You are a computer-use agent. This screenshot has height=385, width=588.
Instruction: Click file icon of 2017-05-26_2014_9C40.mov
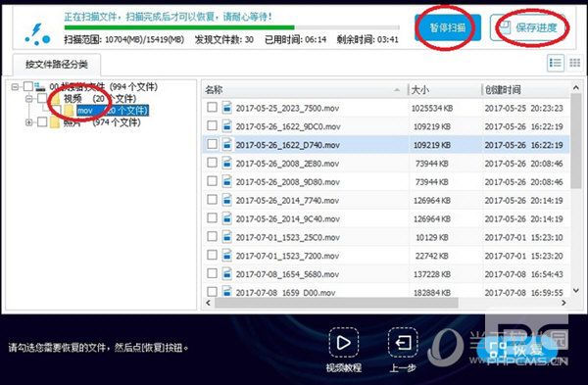(226, 218)
